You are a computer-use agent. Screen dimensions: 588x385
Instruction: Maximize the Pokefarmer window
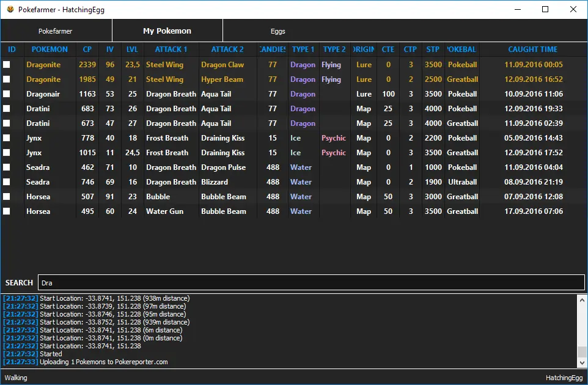545,9
